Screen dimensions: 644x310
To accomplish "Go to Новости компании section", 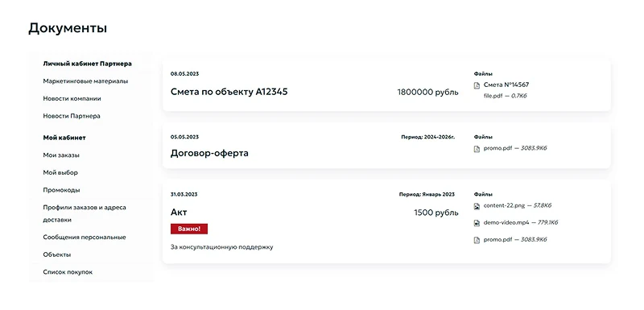I will pos(72,98).
